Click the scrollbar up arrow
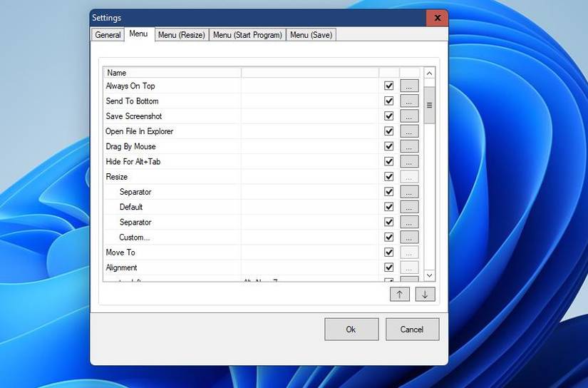This screenshot has width=588, height=388. 429,73
